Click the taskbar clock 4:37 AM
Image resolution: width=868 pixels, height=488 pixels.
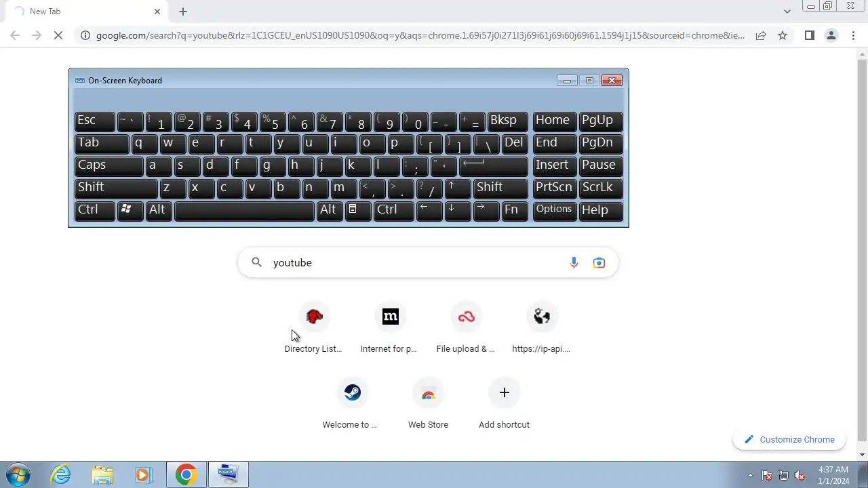pos(833,474)
